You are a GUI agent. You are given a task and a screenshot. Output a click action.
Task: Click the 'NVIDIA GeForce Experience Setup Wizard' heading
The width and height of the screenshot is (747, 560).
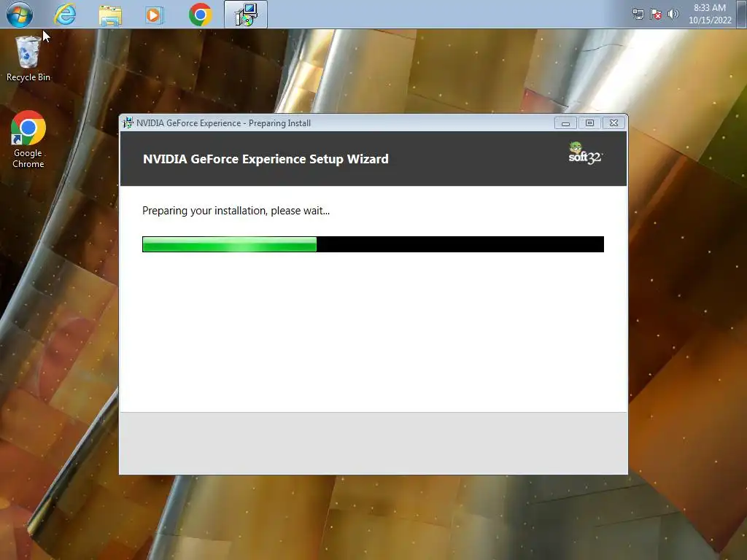coord(266,159)
